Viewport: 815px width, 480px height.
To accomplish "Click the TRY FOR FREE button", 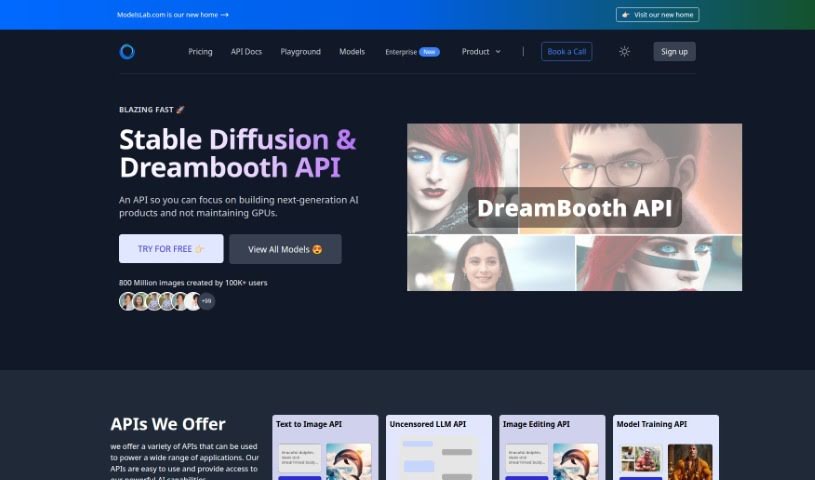I will pyautogui.click(x=171, y=249).
